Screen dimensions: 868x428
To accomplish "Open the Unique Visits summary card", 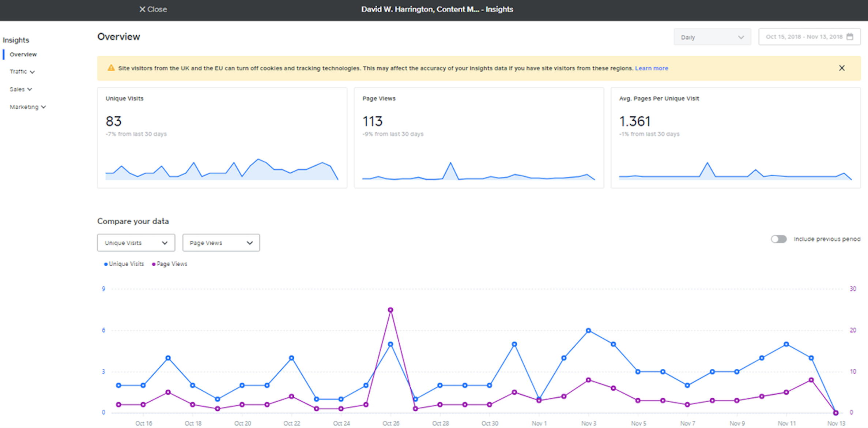I will click(222, 138).
